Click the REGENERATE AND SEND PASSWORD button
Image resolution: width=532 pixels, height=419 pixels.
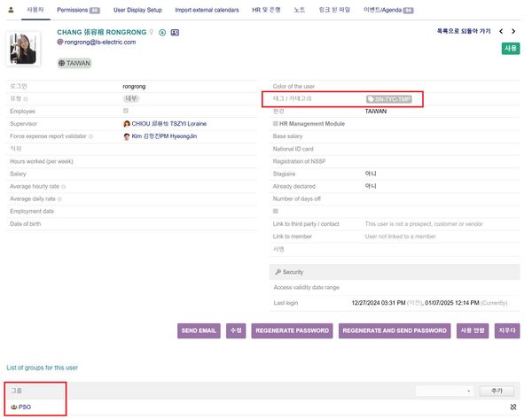pyautogui.click(x=395, y=330)
